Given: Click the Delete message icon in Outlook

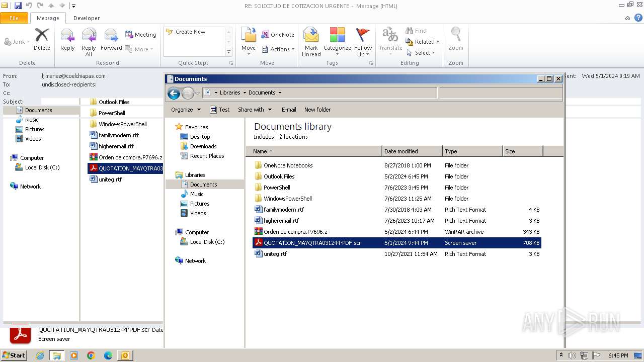Looking at the screenshot, I should pos(42,39).
